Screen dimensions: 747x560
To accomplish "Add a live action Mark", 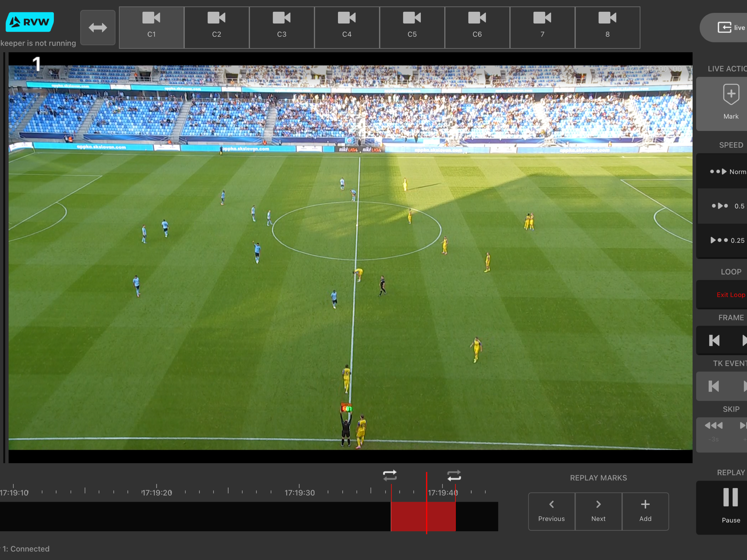I will click(x=731, y=103).
